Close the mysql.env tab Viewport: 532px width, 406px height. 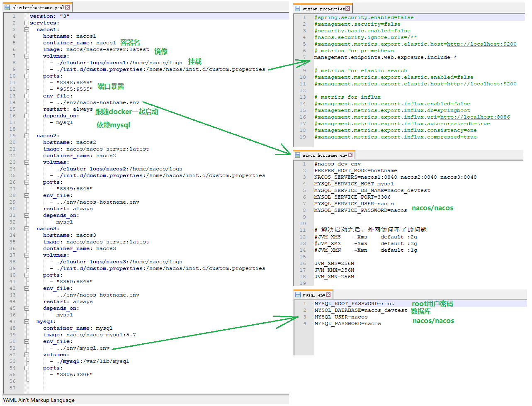pyautogui.click(x=328, y=295)
